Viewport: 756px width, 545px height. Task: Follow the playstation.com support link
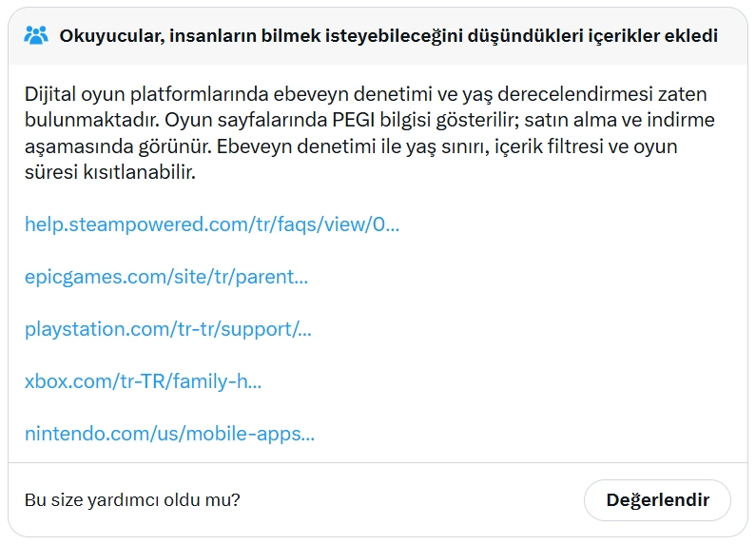[x=168, y=329]
